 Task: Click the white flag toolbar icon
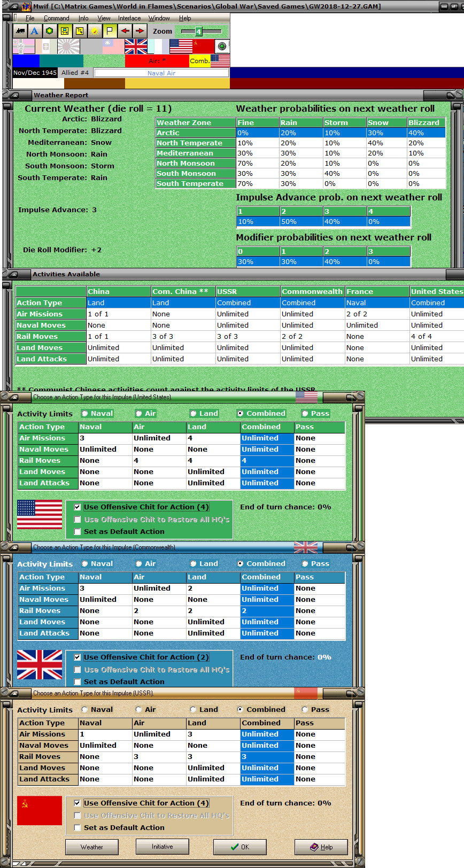(x=110, y=31)
